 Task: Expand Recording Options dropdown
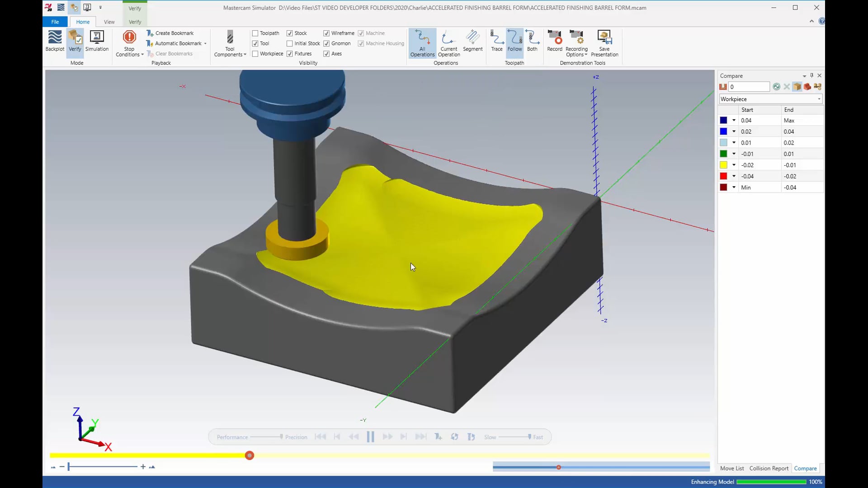(x=585, y=54)
